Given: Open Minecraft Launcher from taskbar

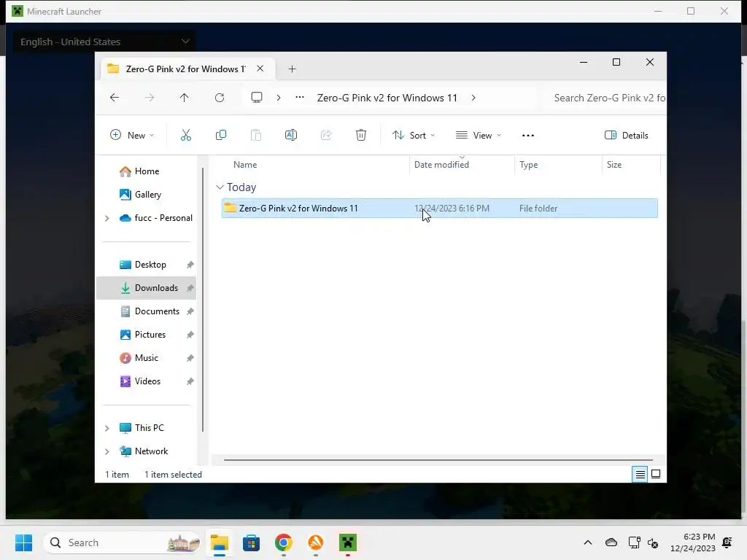Looking at the screenshot, I should (348, 542).
